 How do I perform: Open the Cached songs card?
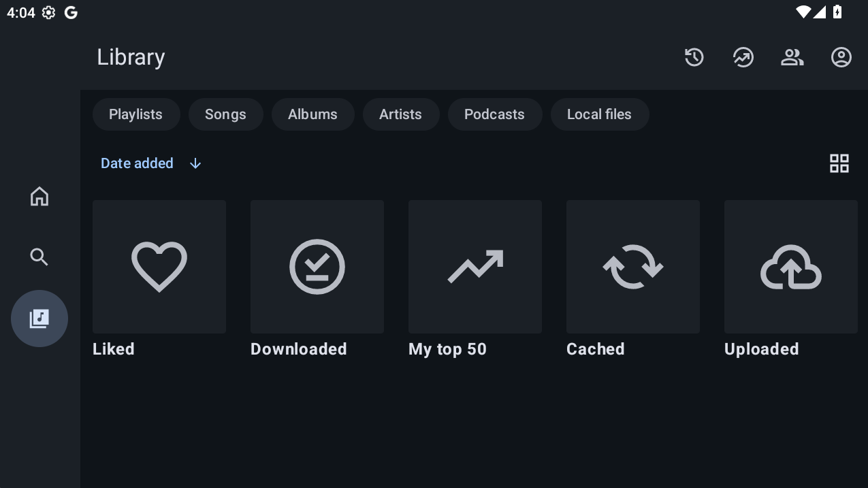pyautogui.click(x=632, y=266)
